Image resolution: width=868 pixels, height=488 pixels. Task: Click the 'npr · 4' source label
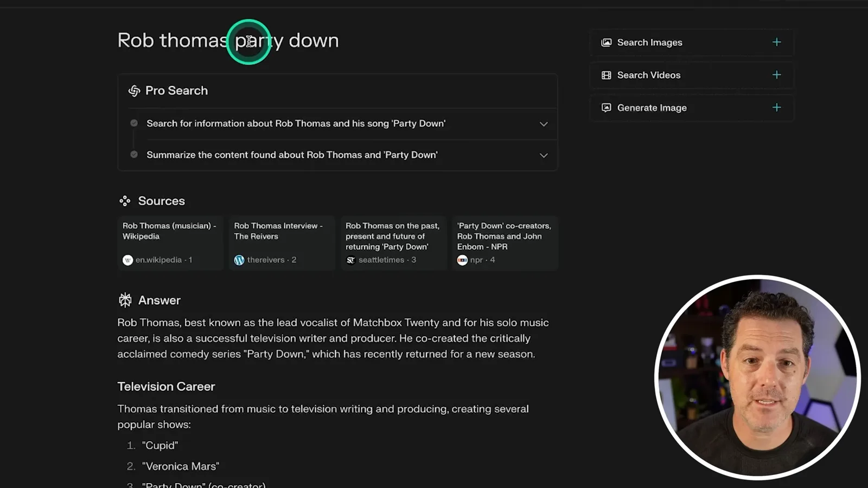pos(482,260)
